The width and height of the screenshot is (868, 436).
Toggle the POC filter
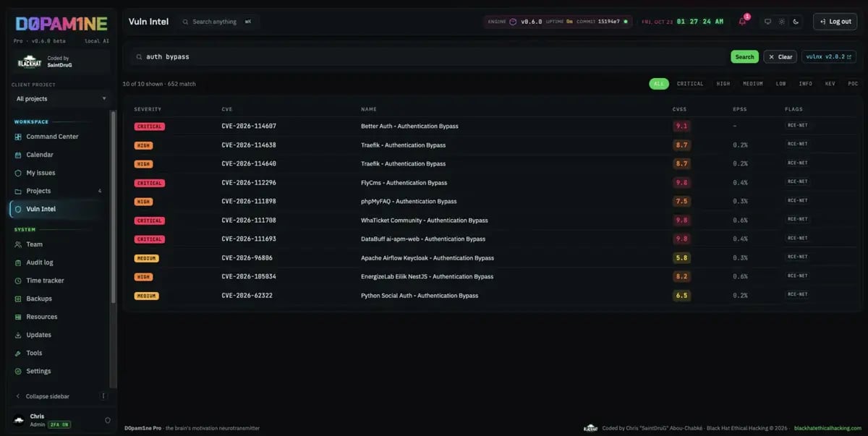click(853, 84)
